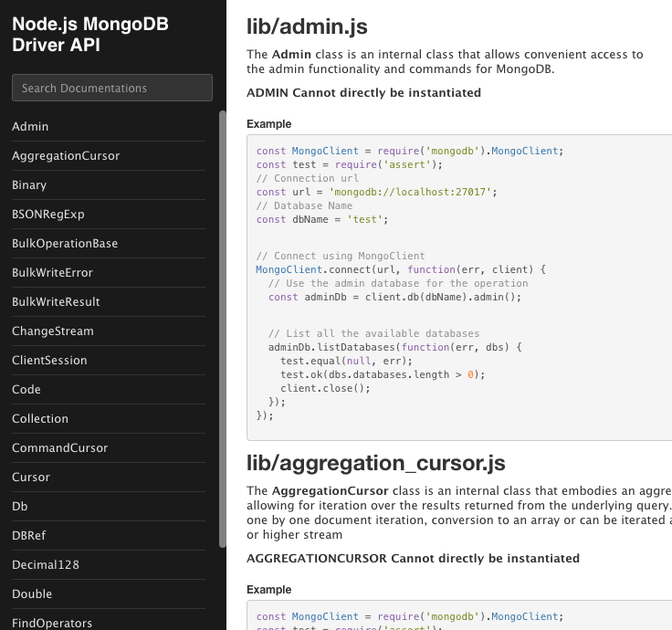The image size is (672, 630).
Task: Open the BulkWriteError entry
Action: coord(52,273)
